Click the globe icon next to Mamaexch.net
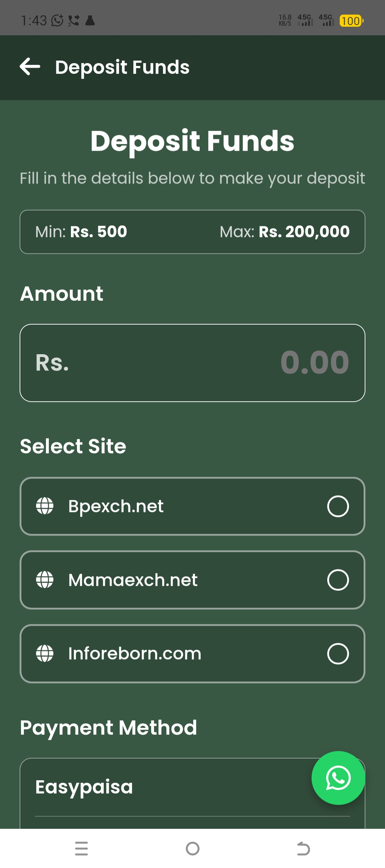 tap(44, 579)
